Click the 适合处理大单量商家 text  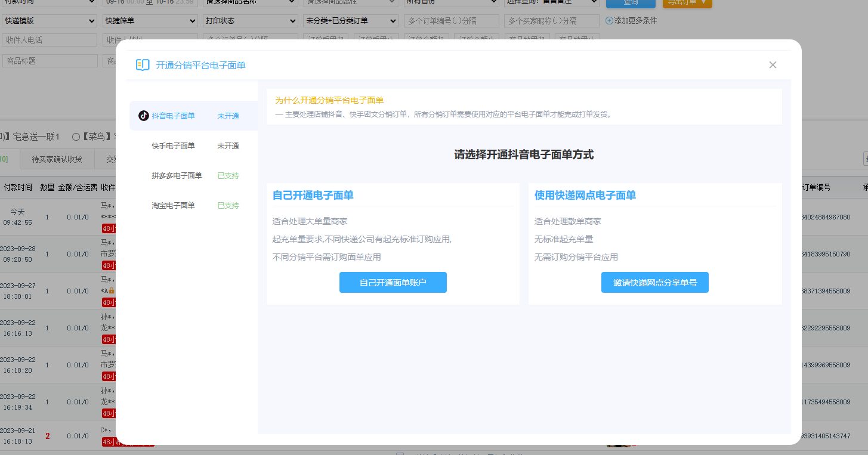[x=310, y=221]
